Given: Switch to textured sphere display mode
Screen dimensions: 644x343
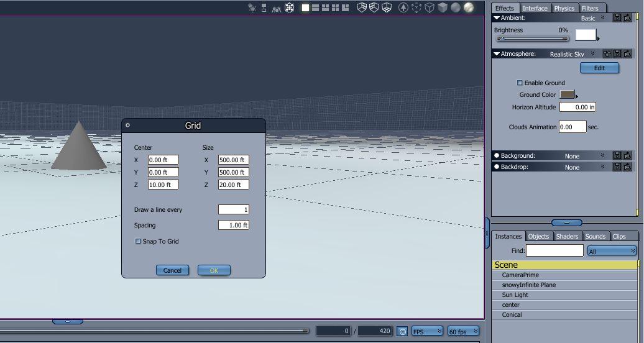Looking at the screenshot, I should (469, 7).
